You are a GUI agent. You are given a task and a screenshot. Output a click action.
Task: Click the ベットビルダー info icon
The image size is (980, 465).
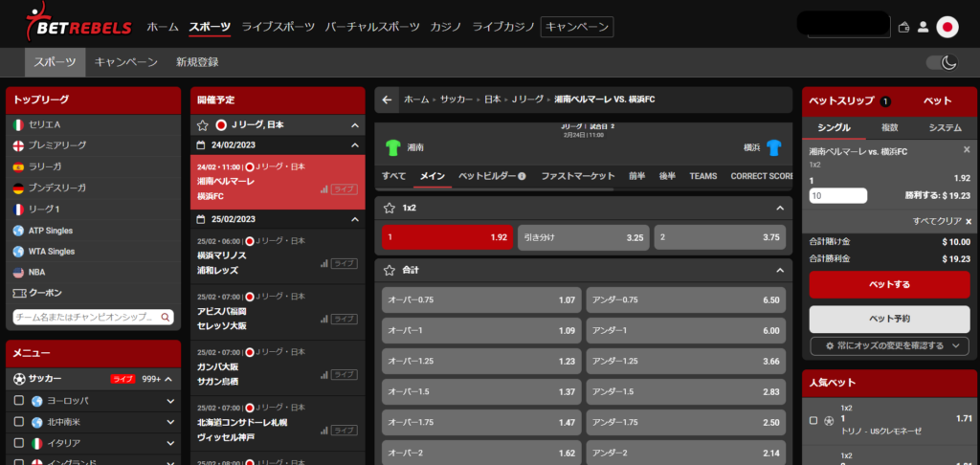522,176
